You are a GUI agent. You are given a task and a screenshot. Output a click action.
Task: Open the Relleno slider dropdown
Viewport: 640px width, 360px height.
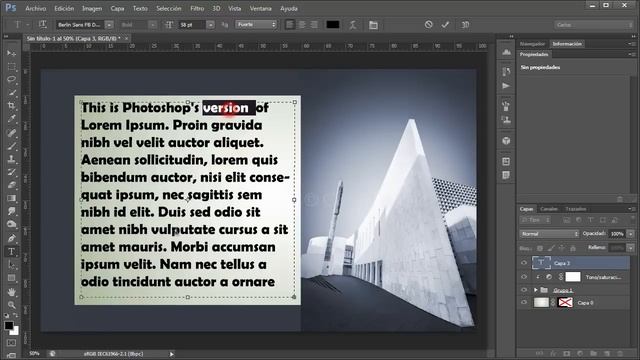tap(631, 248)
